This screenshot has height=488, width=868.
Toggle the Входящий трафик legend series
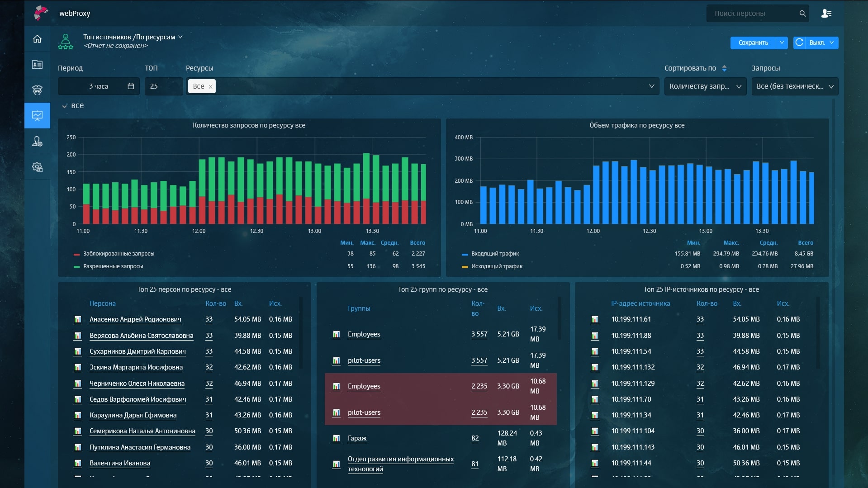tap(495, 254)
